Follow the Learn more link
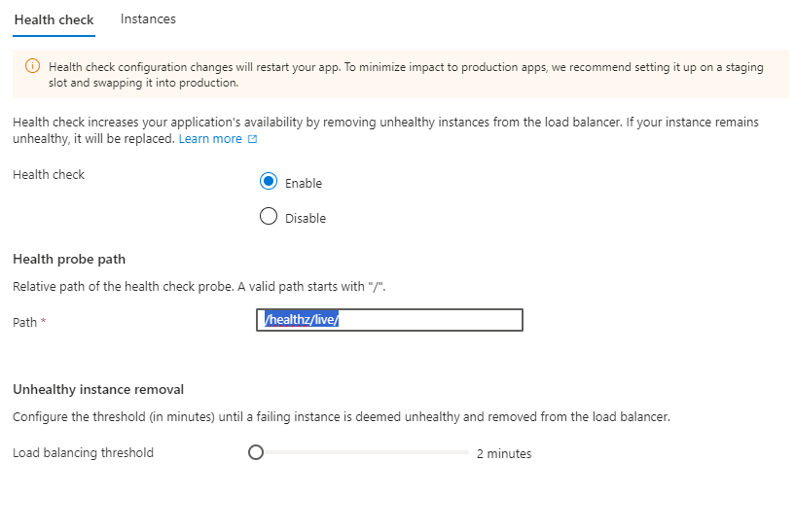795x532 pixels. coord(210,139)
